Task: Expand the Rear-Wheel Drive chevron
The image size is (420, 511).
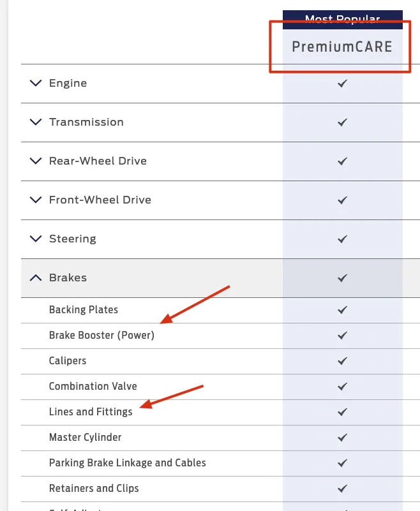Action: pos(36,161)
